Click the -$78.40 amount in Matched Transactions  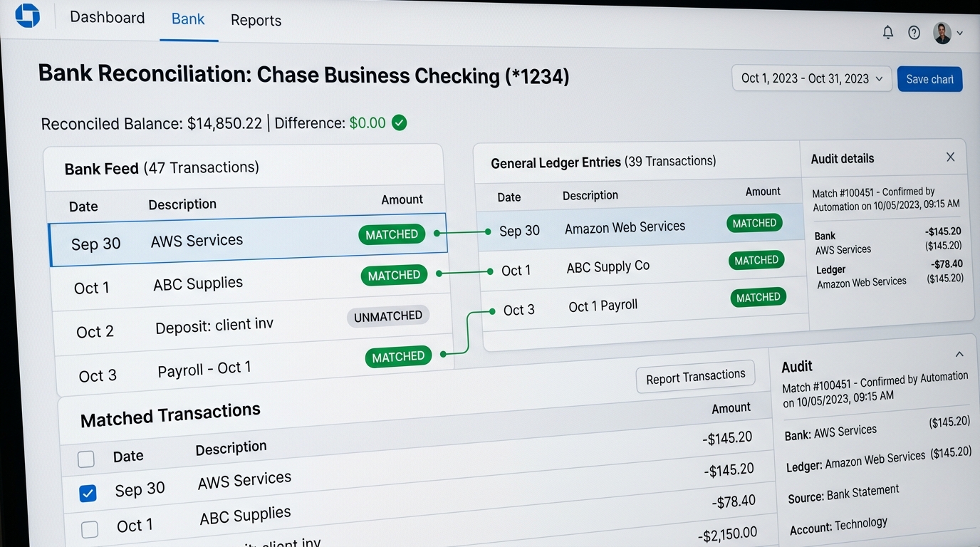[734, 501]
